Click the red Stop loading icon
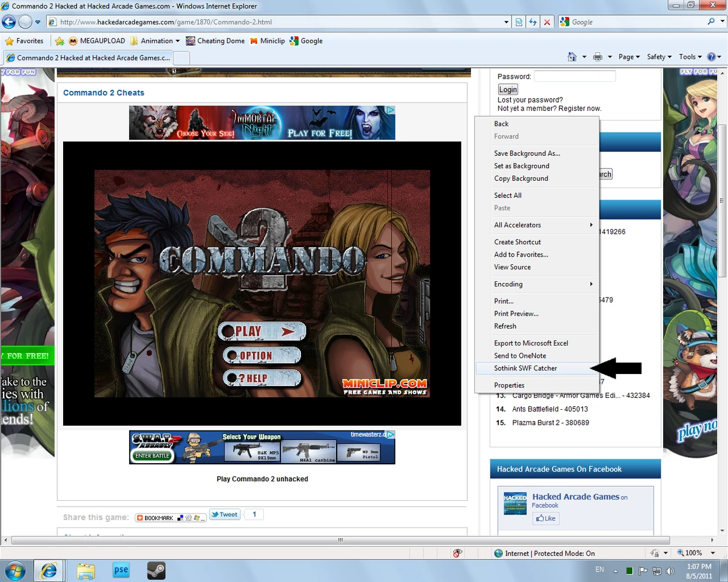The image size is (728, 582). [547, 22]
